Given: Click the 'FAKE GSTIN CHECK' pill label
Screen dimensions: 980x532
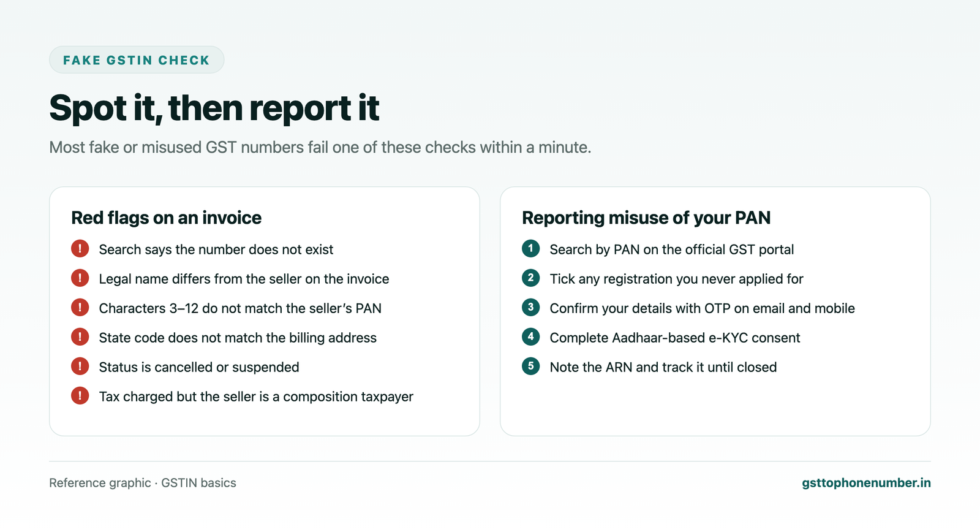Looking at the screenshot, I should pyautogui.click(x=137, y=60).
